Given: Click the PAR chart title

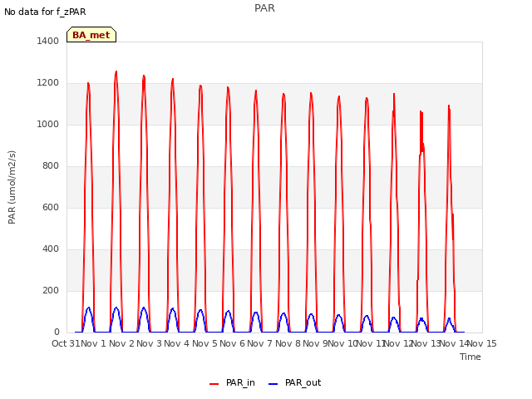Looking at the screenshot, I should [x=264, y=7].
